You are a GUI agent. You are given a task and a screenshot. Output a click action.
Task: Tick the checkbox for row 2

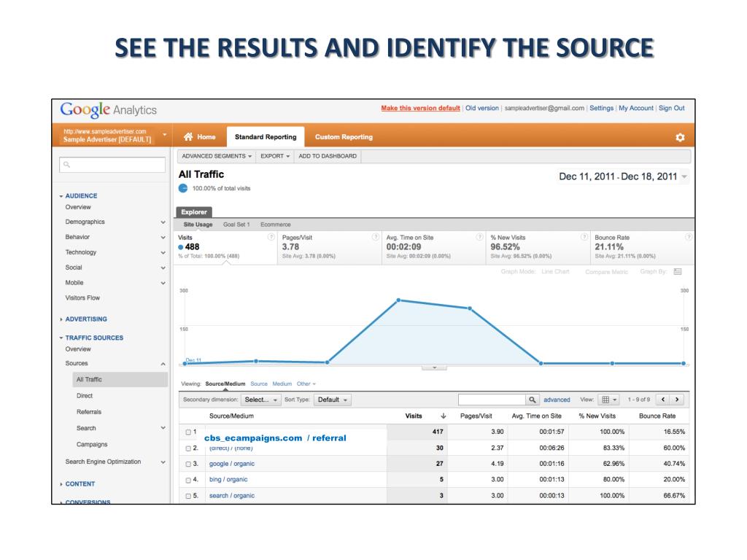point(188,448)
